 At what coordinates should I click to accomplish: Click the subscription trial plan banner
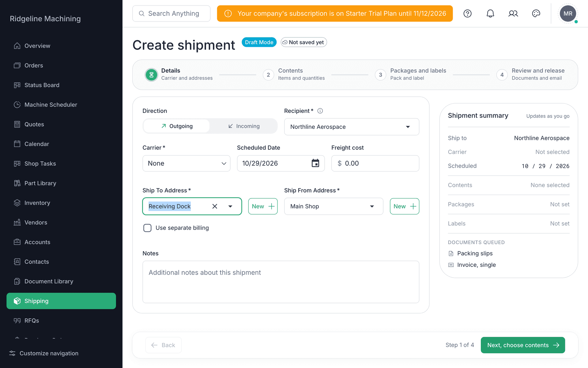(335, 13)
